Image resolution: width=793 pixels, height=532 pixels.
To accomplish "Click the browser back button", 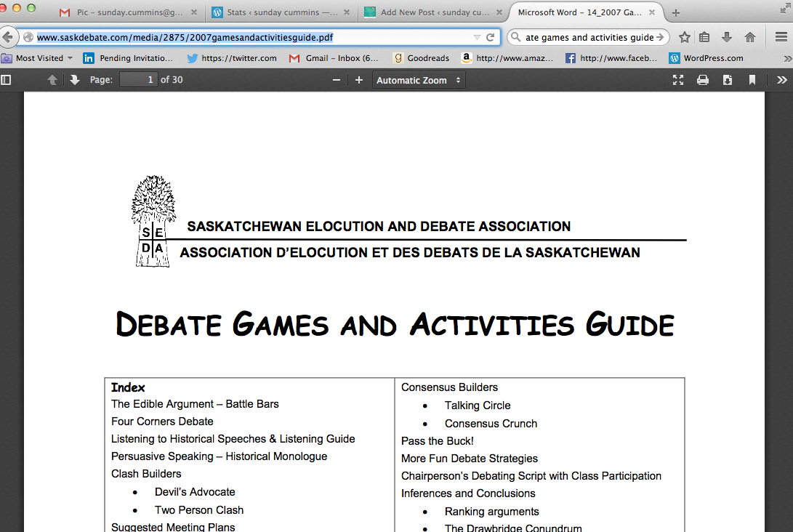I will pyautogui.click(x=7, y=37).
